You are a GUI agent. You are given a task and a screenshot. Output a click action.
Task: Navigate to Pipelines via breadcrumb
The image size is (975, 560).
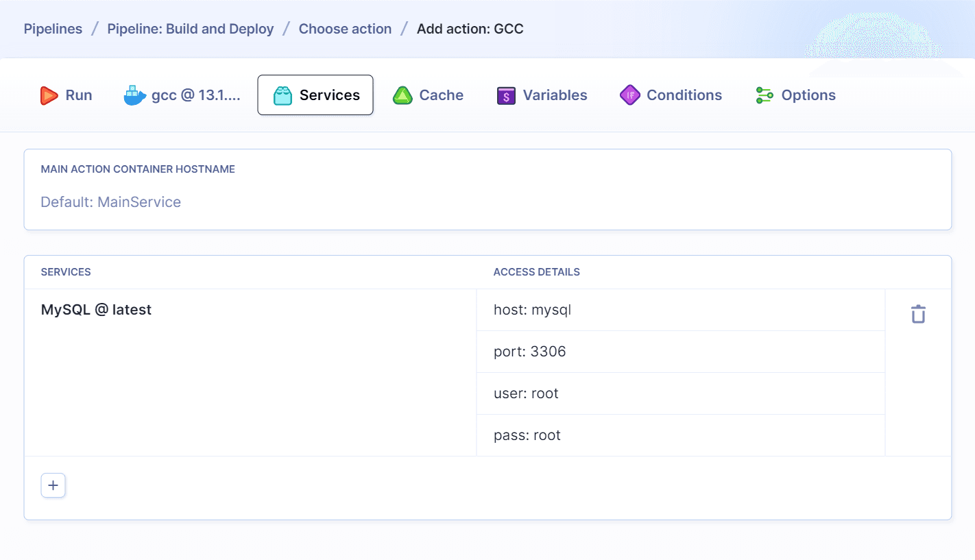53,29
